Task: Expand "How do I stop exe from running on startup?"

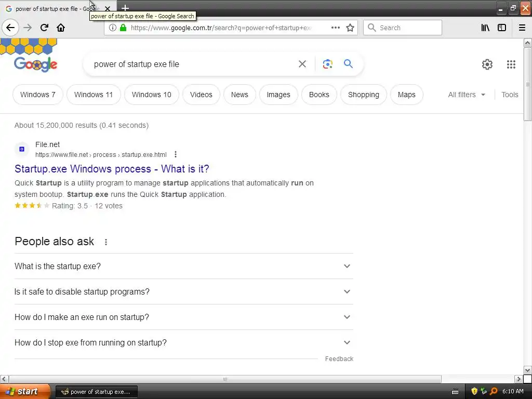Action: [x=183, y=342]
